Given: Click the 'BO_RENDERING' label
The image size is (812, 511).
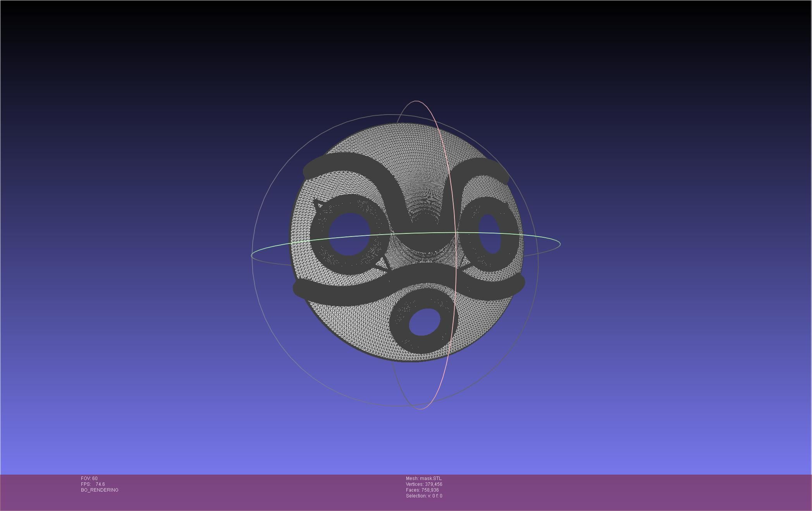Looking at the screenshot, I should coord(100,490).
